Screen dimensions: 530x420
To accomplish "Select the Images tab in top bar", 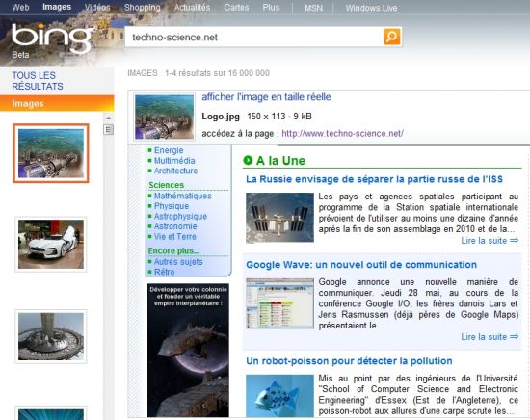I will 57,7.
